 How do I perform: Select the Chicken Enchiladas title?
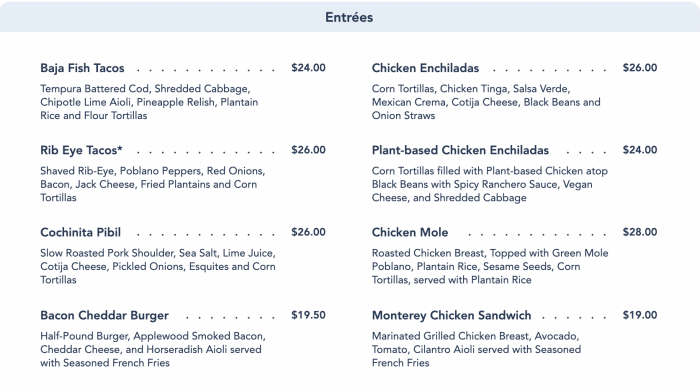coord(425,68)
